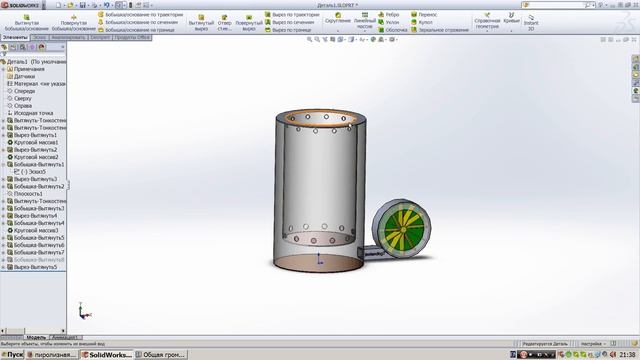The width and height of the screenshot is (640, 360).
Task: Open the Отверстие под крепеж tool
Action: coord(224,23)
